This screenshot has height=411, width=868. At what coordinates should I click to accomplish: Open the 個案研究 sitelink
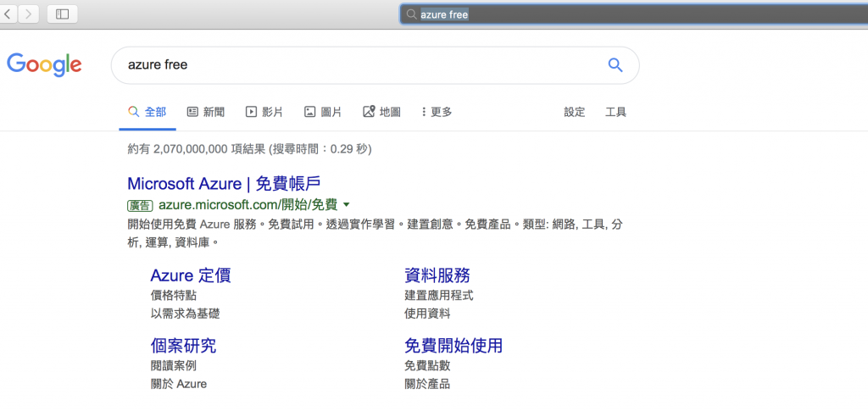[183, 346]
